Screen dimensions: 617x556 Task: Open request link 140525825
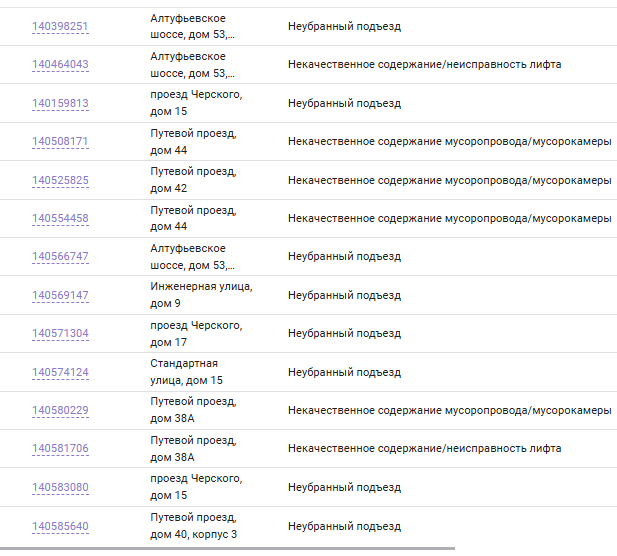(x=60, y=180)
